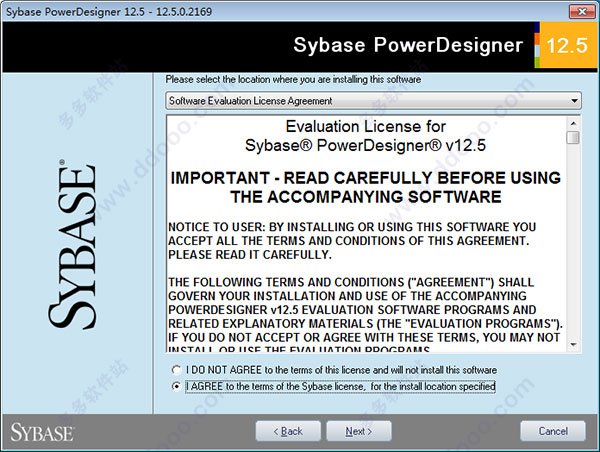Cancel the PowerDesigner installation

point(553,431)
